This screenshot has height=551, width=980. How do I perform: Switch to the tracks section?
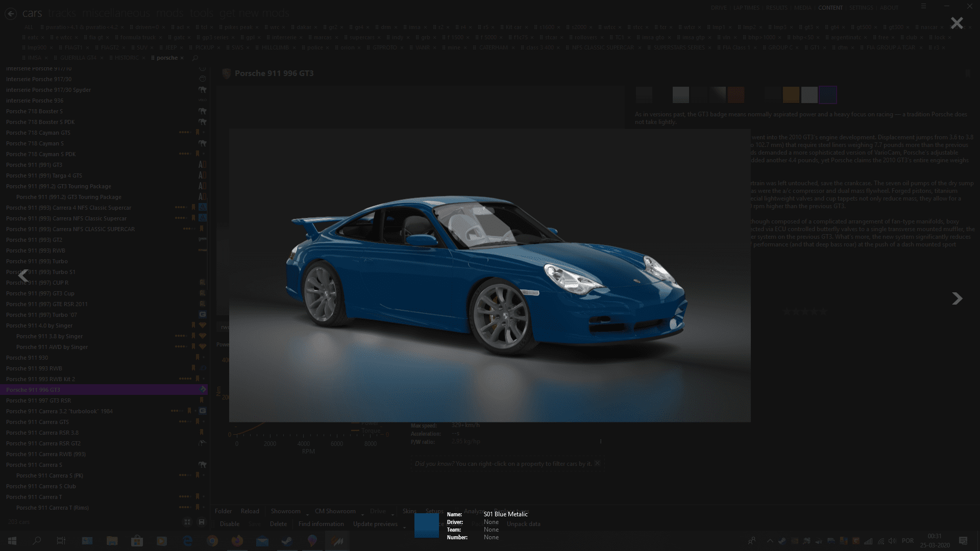(62, 13)
